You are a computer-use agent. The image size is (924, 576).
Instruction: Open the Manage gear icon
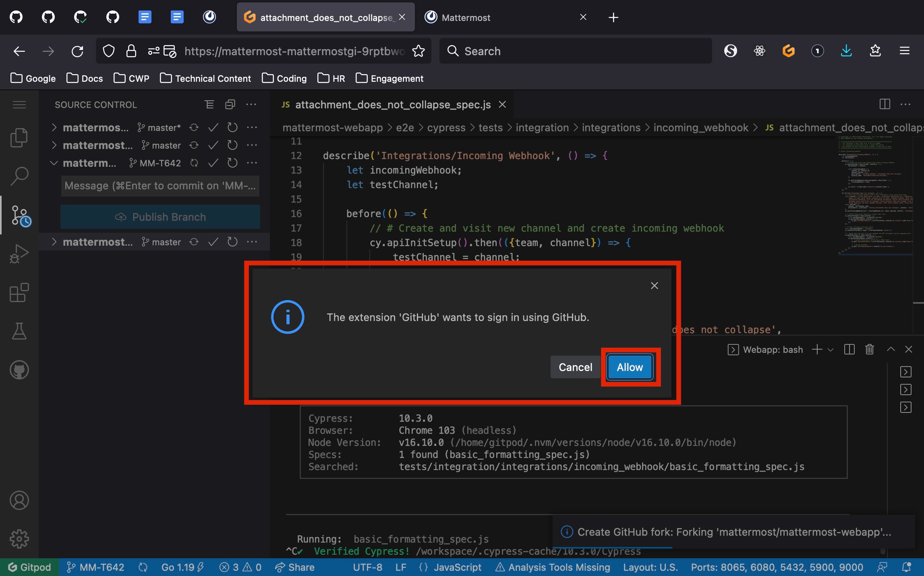tap(19, 539)
